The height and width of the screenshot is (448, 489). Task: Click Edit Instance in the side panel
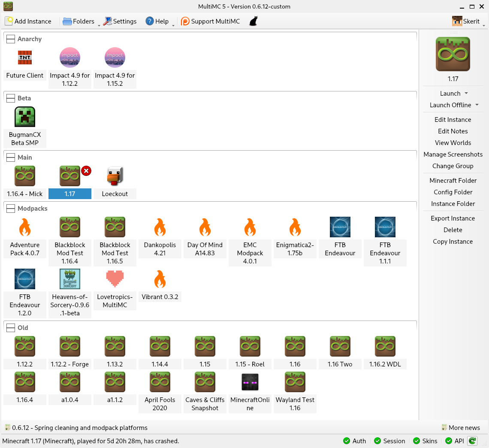(453, 120)
